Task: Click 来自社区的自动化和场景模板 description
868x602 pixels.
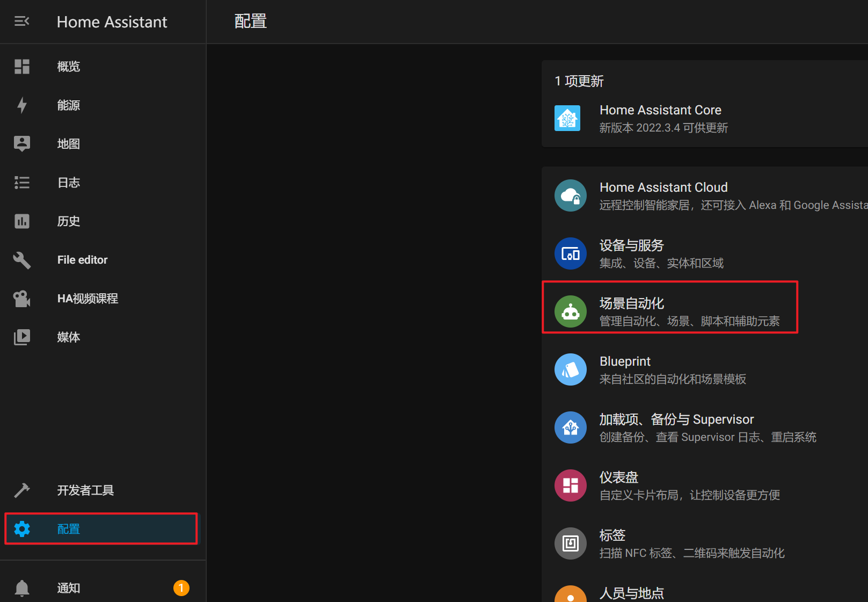Action: [x=673, y=379]
